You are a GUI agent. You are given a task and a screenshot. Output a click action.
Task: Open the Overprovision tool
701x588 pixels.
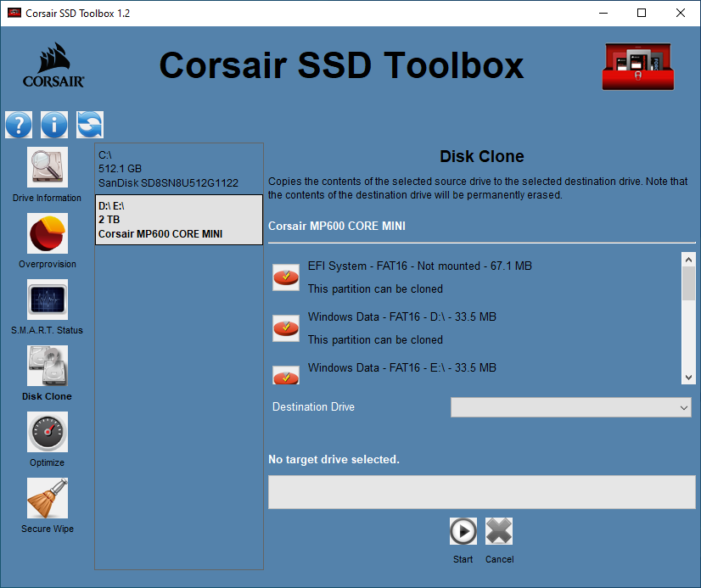click(x=48, y=233)
